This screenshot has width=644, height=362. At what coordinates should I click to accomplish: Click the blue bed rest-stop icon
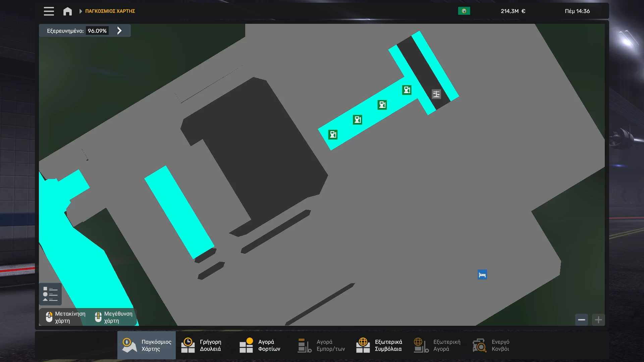(x=482, y=275)
